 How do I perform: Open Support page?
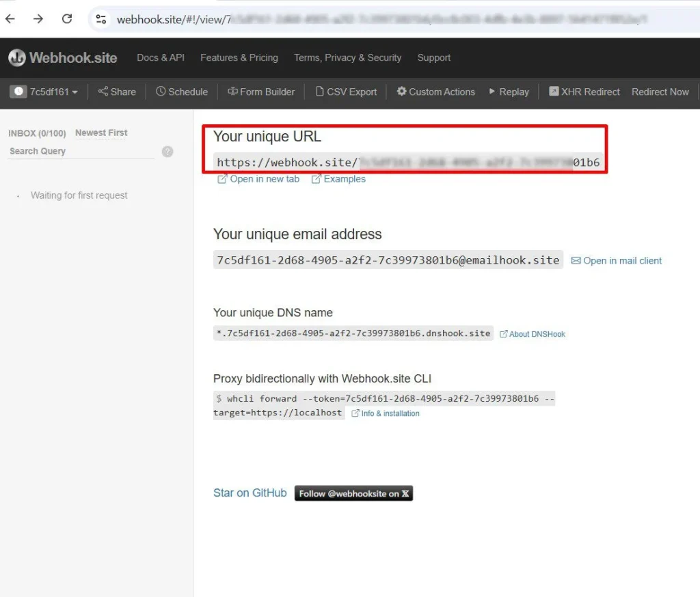[x=434, y=57]
